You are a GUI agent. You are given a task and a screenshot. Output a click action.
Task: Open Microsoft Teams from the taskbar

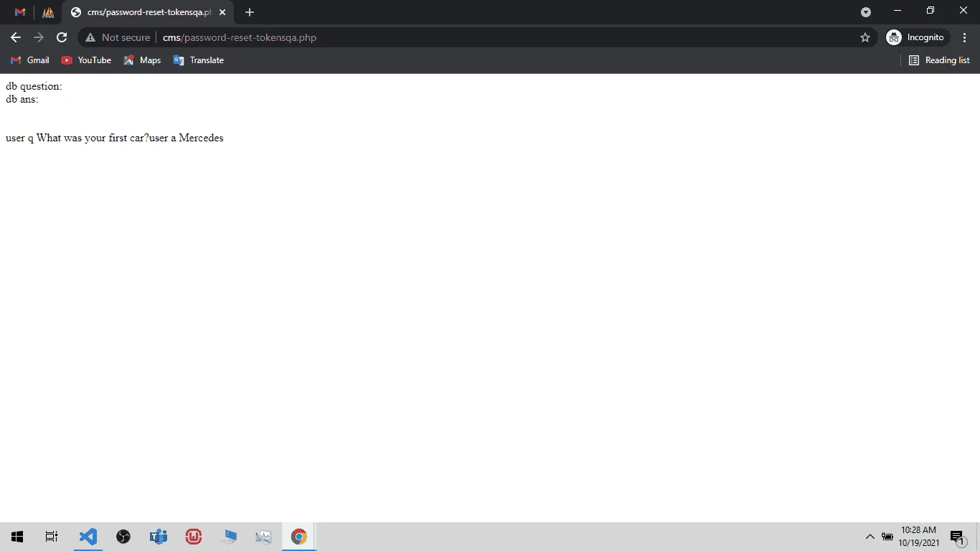pos(159,537)
